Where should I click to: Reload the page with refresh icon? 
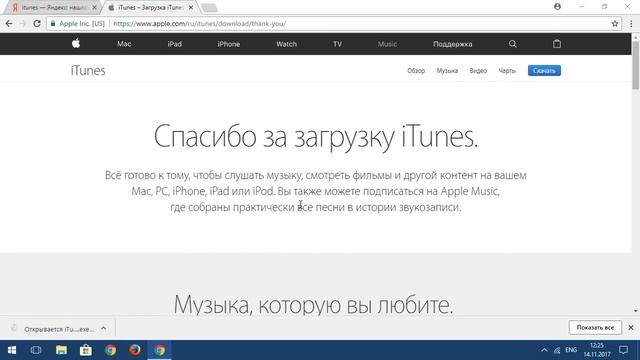[x=37, y=24]
